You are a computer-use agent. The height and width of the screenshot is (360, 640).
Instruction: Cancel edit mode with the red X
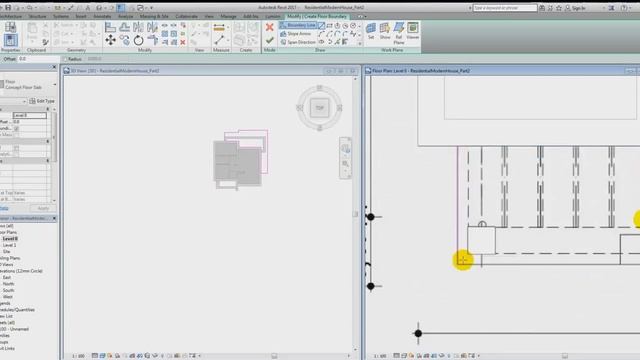(x=269, y=27)
